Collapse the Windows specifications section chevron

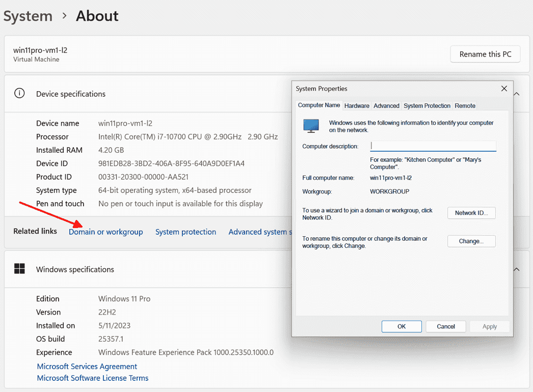517,269
